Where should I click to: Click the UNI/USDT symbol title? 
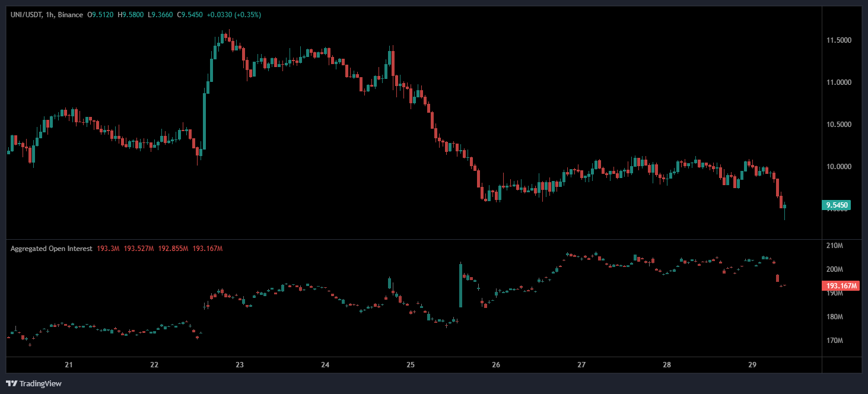coord(26,14)
